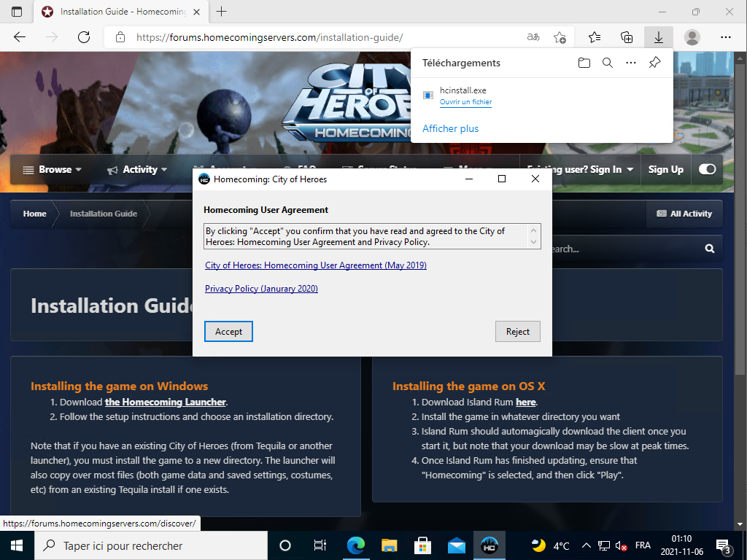The image size is (747, 560).
Task: Click the network icon in system tray
Action: click(x=604, y=545)
